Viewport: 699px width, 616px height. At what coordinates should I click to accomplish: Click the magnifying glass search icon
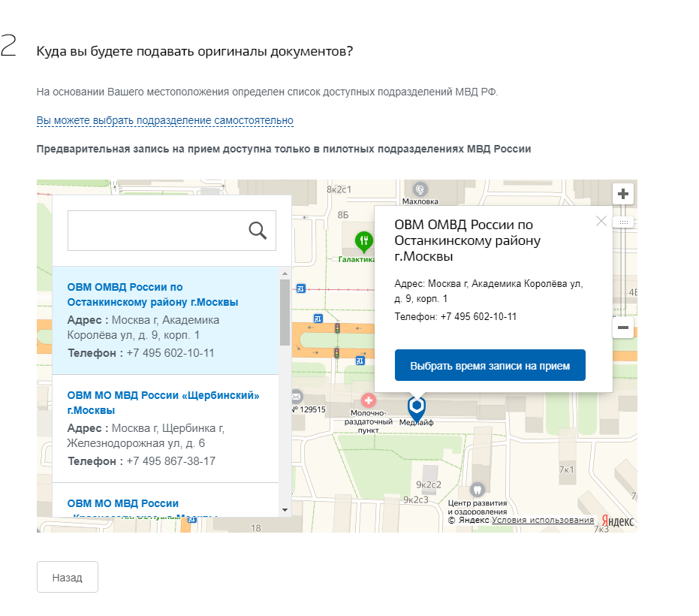coord(258,231)
